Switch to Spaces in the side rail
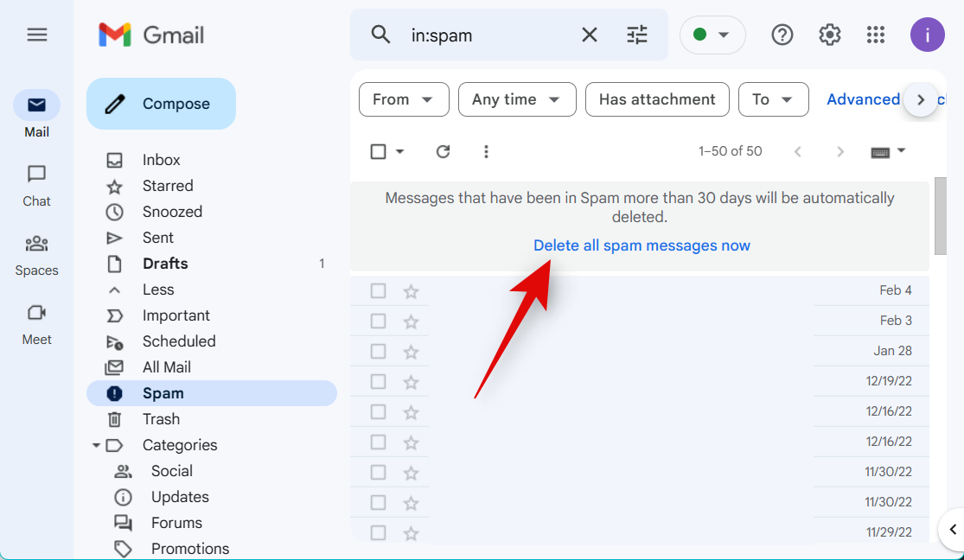The width and height of the screenshot is (964, 560). pos(37,255)
